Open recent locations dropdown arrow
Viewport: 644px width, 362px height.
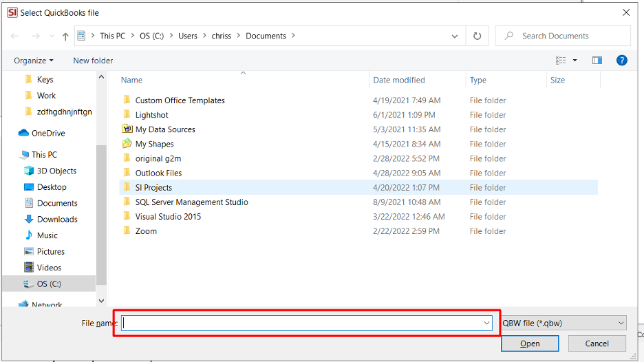click(x=52, y=36)
